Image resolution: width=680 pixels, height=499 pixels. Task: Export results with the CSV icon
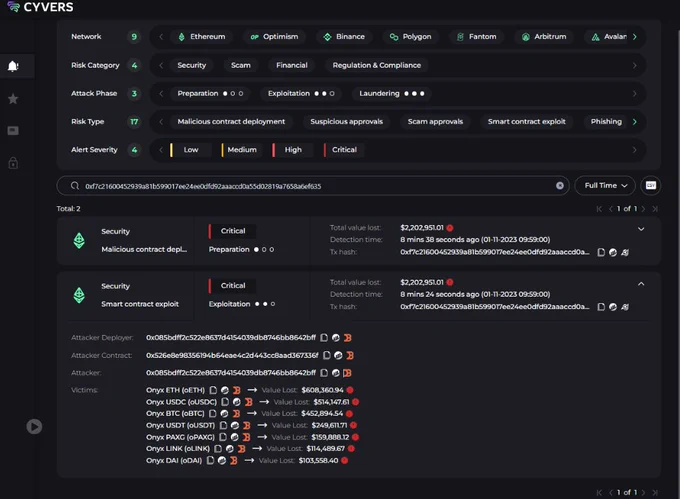[x=651, y=186]
